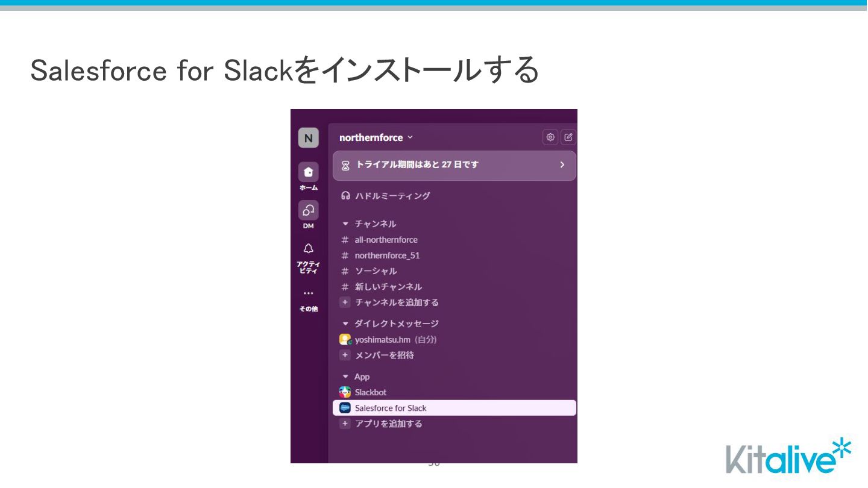Screen dimensions: 868x488
Task: Open the Activity (アクティビティ) bell icon
Action: [x=308, y=248]
